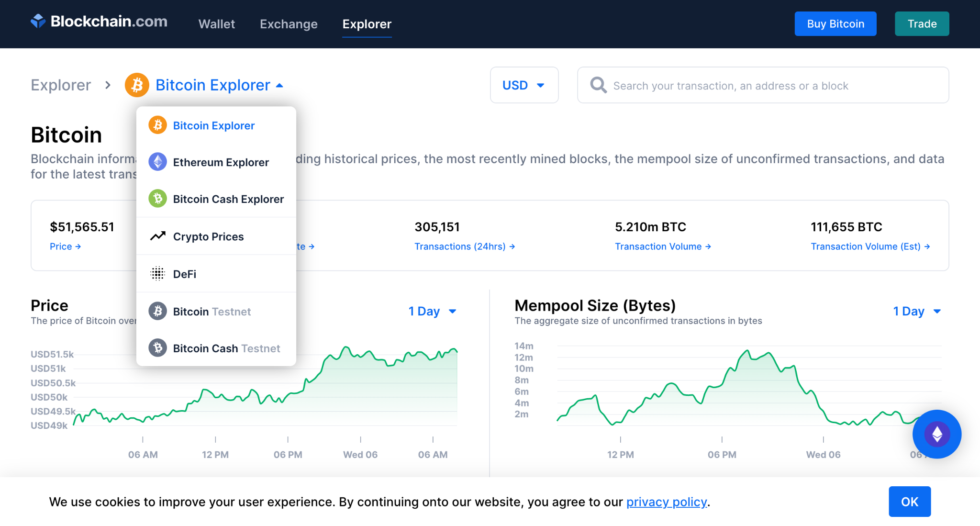The height and width of the screenshot is (526, 980).
Task: Click the Crypto Prices trend arrow icon
Action: click(x=157, y=236)
